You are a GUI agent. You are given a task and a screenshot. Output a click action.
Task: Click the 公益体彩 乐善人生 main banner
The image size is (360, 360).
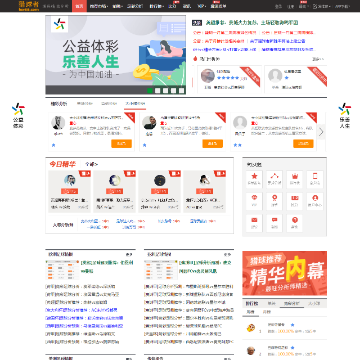coord(115,55)
